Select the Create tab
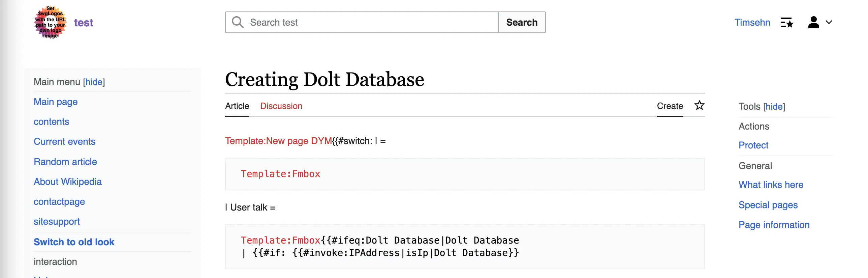Image resolution: width=868 pixels, height=278 pixels. 670,106
